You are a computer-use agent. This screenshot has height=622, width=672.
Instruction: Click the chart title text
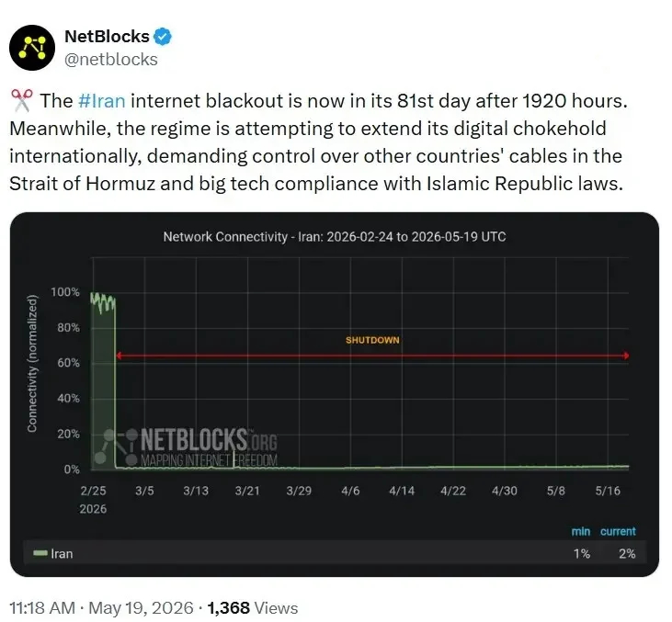[x=335, y=237]
